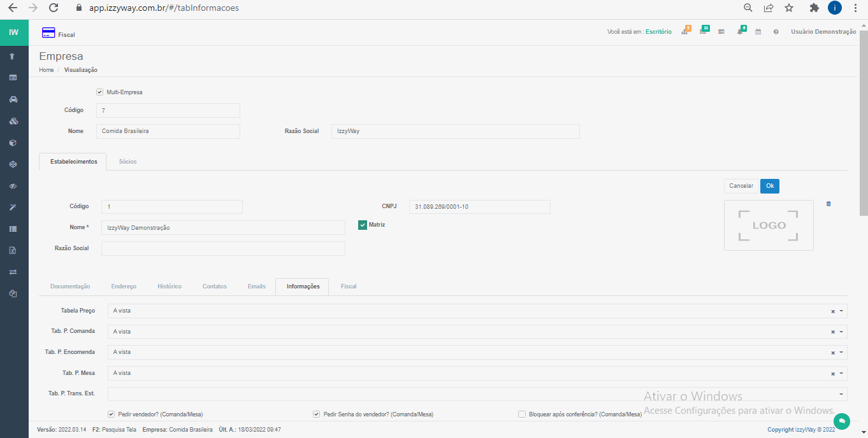The height and width of the screenshot is (438, 868).
Task: Click the magic wand icon in the sidebar
Action: (x=13, y=208)
